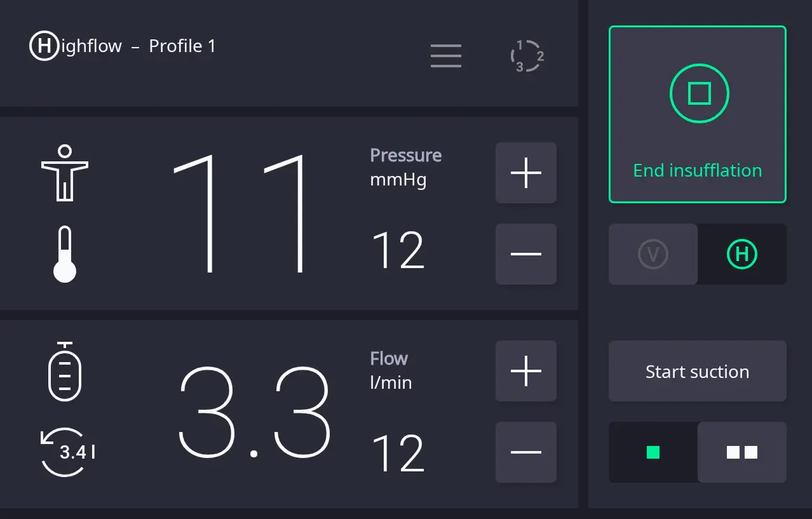Click the Highflow – Profile 1 title
Viewport: 812px width, 519px height.
click(123, 46)
